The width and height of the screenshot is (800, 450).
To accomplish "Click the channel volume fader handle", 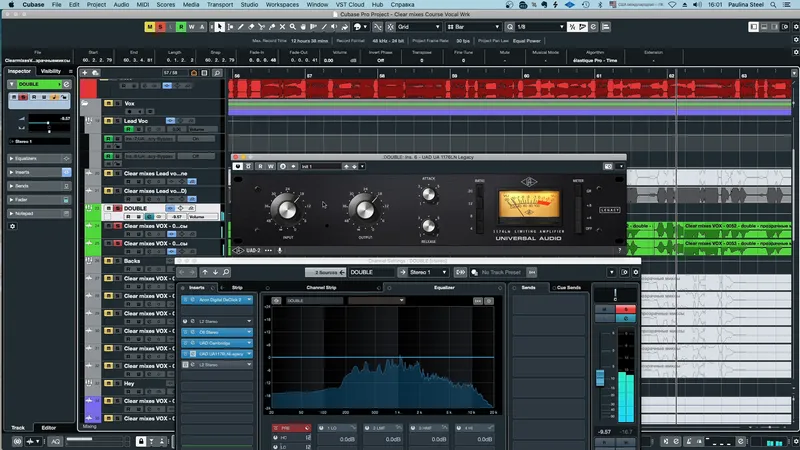I will [x=600, y=378].
